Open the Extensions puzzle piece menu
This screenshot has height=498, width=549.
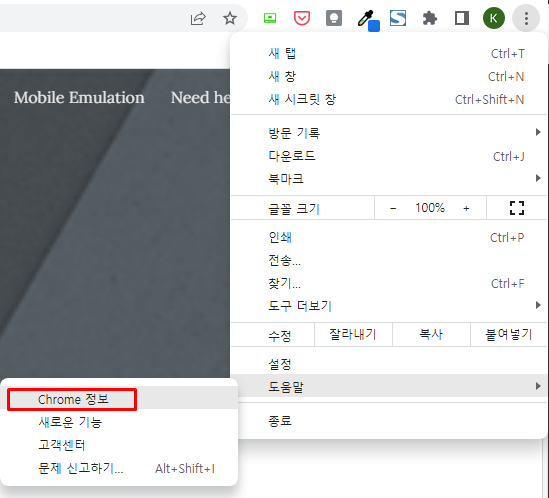point(430,18)
